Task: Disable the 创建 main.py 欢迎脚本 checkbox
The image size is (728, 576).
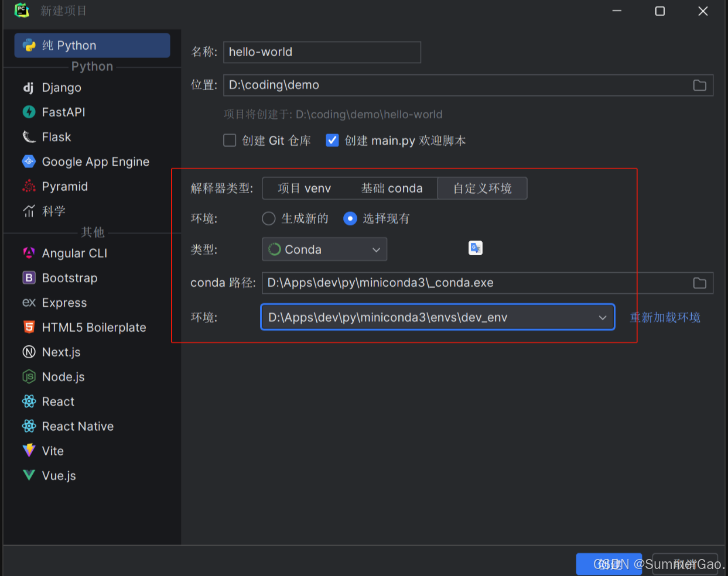Action: point(332,140)
